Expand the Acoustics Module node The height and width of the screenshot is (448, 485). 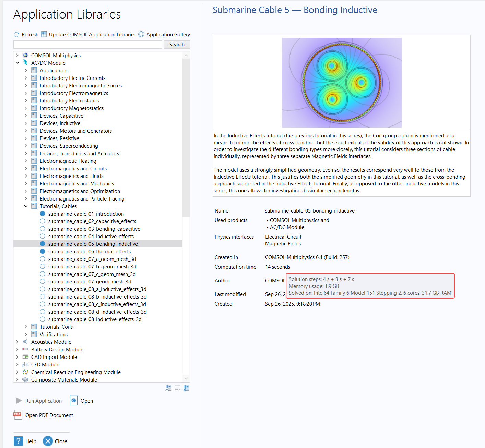click(x=17, y=342)
